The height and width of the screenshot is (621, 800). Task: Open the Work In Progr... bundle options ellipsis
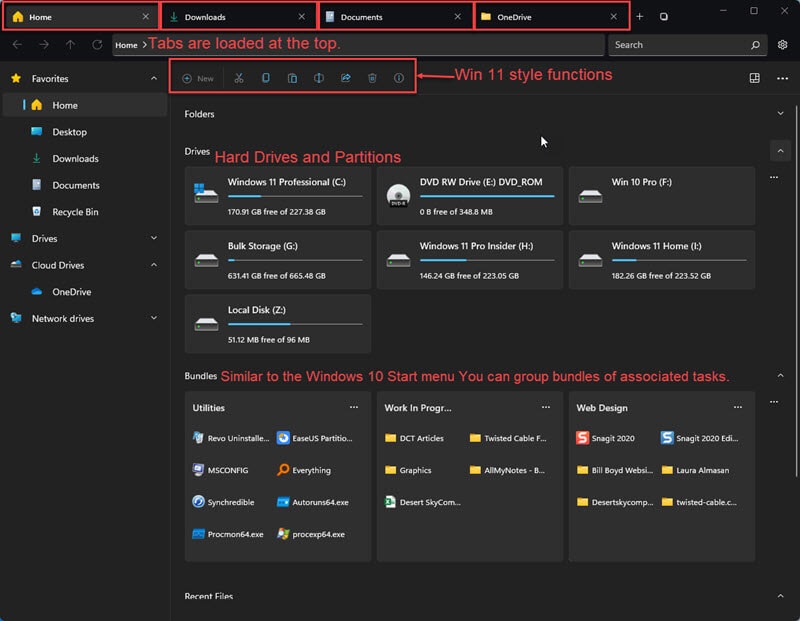coord(546,407)
